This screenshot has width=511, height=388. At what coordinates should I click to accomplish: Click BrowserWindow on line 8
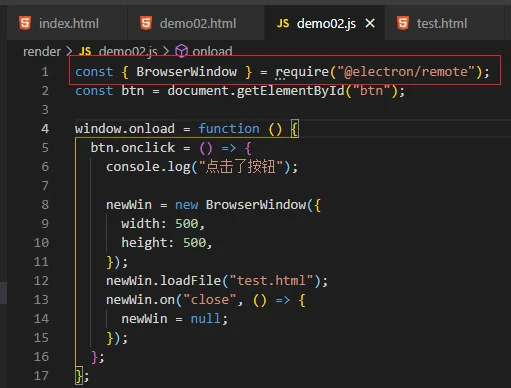pos(256,205)
